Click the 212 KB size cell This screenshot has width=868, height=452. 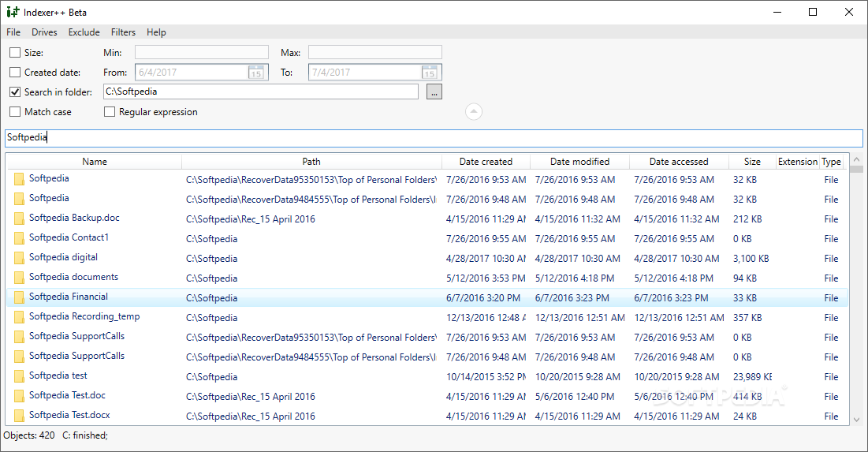pyautogui.click(x=747, y=219)
